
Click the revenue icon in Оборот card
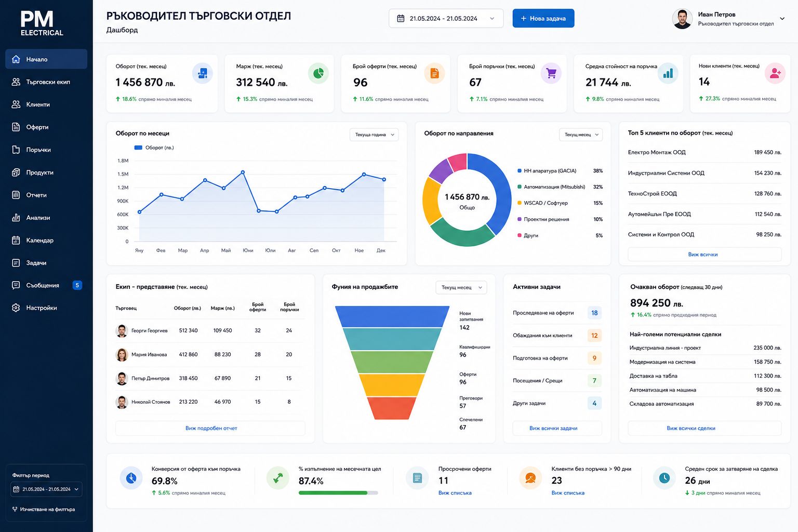click(x=202, y=73)
